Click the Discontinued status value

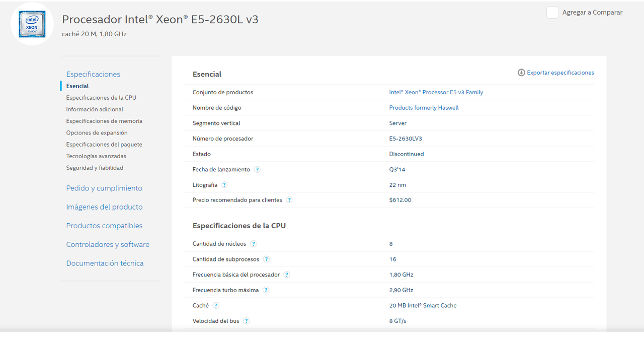coord(407,154)
